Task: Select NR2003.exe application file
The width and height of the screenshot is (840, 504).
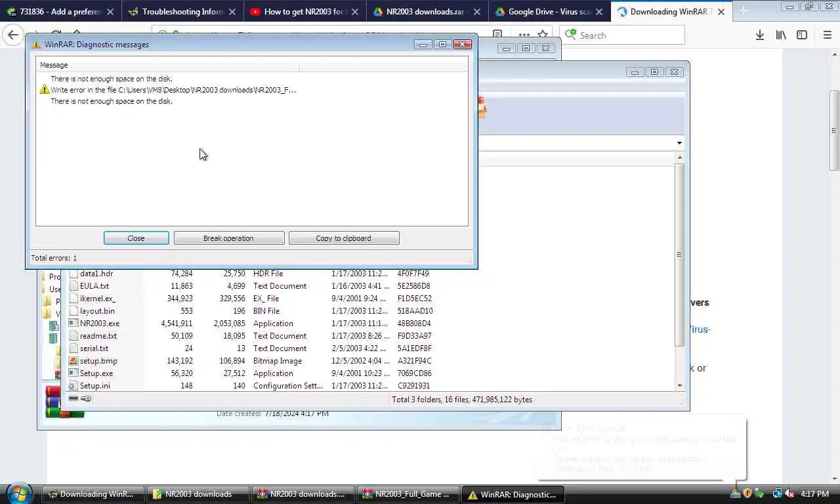Action: click(x=100, y=324)
